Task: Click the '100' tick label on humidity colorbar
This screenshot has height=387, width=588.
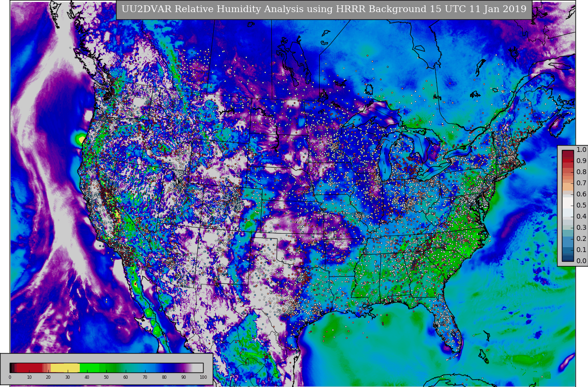Action: [x=203, y=377]
